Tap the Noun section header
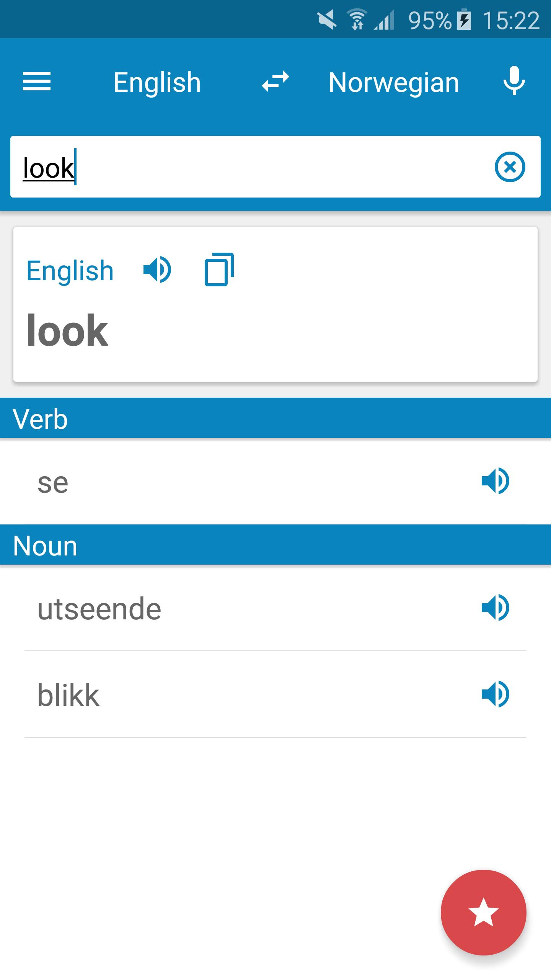 click(x=275, y=546)
